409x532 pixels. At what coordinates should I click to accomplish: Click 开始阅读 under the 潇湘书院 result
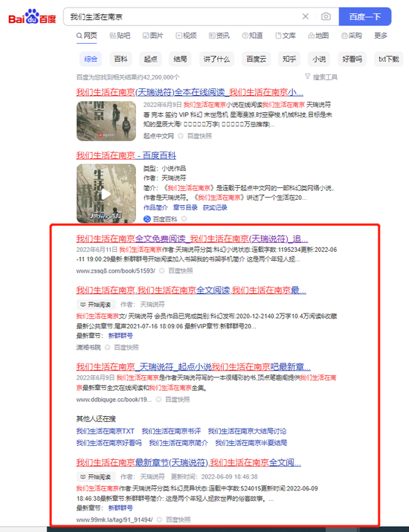coord(96,305)
